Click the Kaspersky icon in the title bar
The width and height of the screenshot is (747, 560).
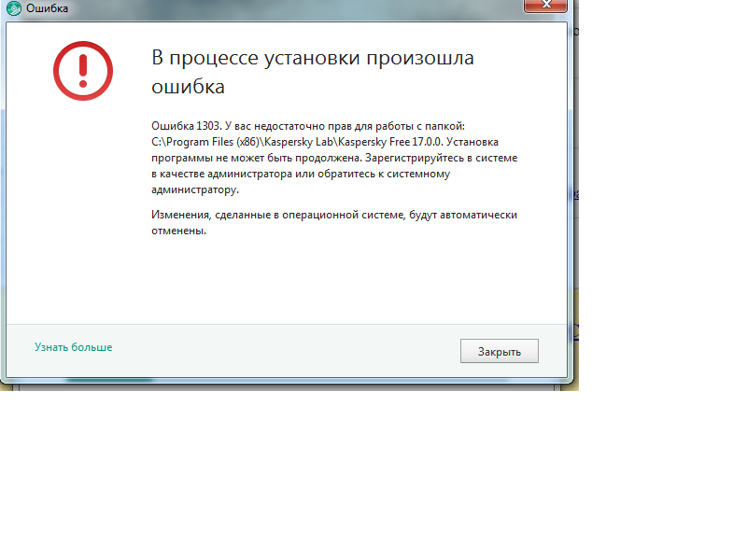click(14, 8)
